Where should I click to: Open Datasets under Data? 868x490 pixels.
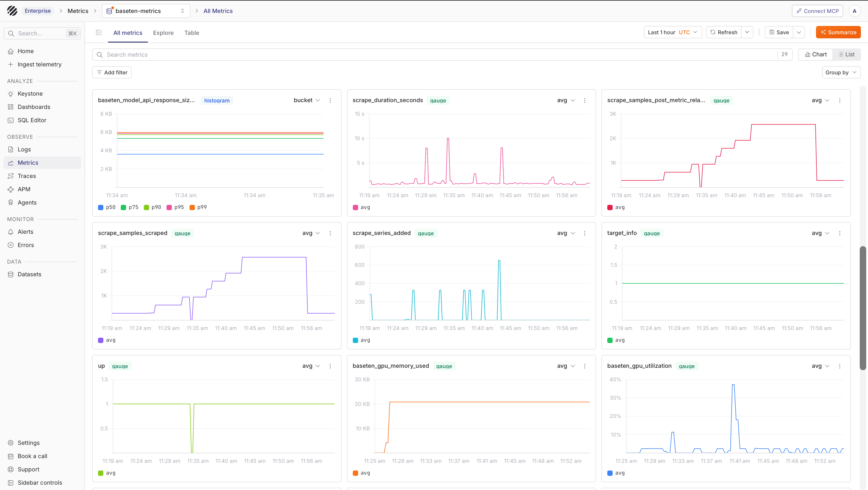[x=42, y=274]
